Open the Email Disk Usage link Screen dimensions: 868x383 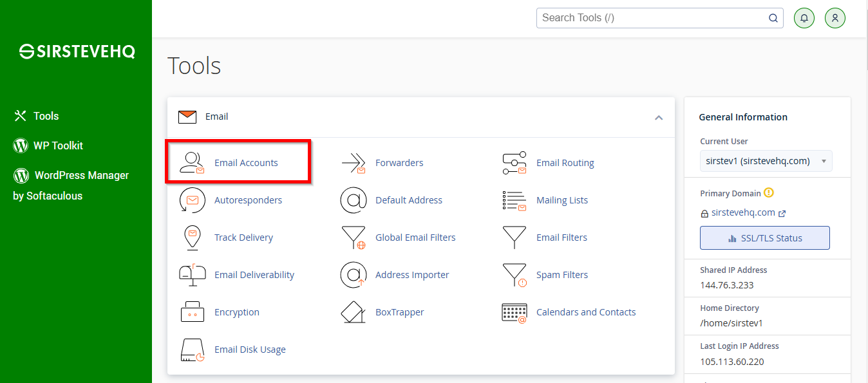click(x=250, y=350)
